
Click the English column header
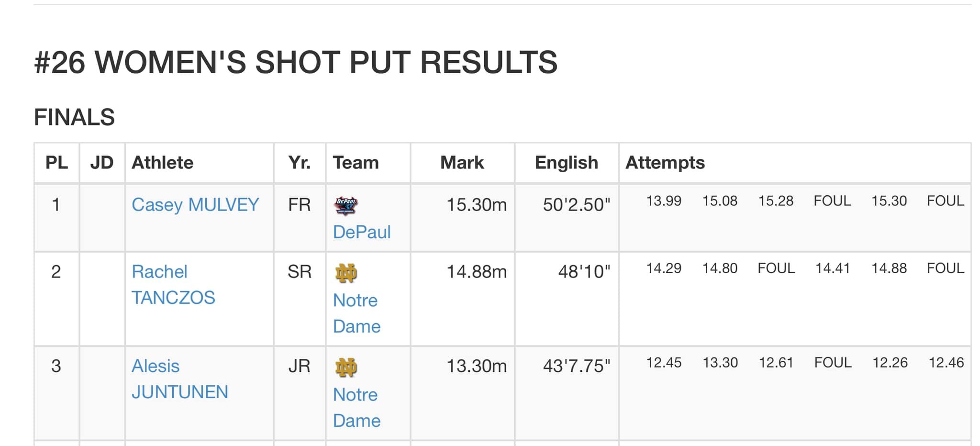click(x=567, y=163)
